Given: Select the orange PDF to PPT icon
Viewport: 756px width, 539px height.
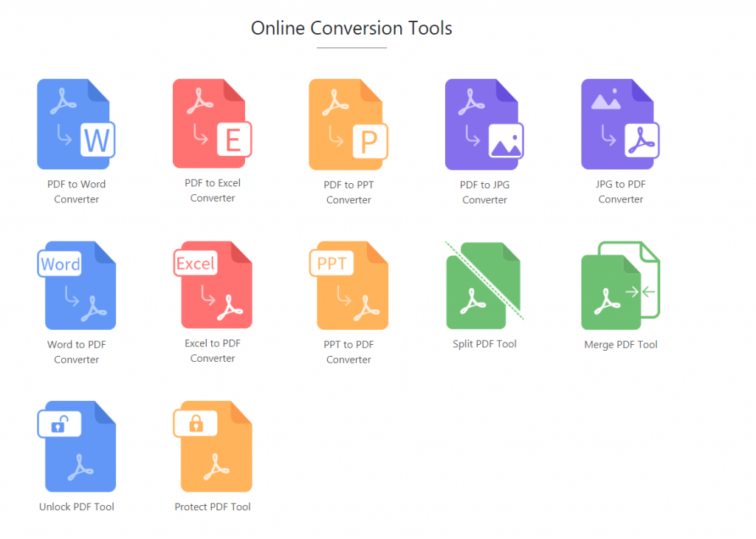Looking at the screenshot, I should (348, 124).
